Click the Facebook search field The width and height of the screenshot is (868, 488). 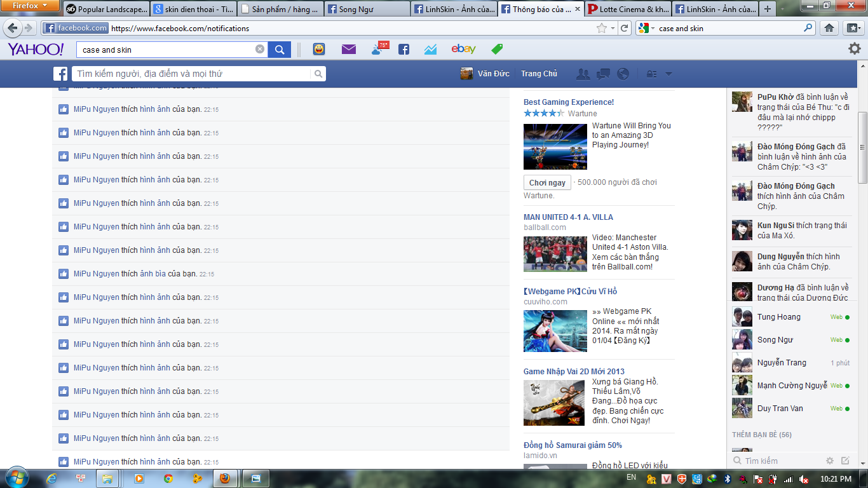(x=194, y=74)
